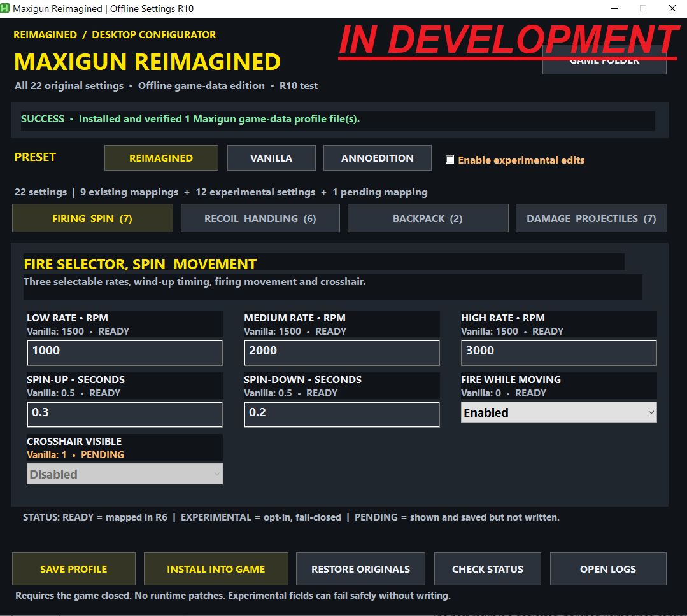
Task: Click Check Status
Action: [x=488, y=569]
